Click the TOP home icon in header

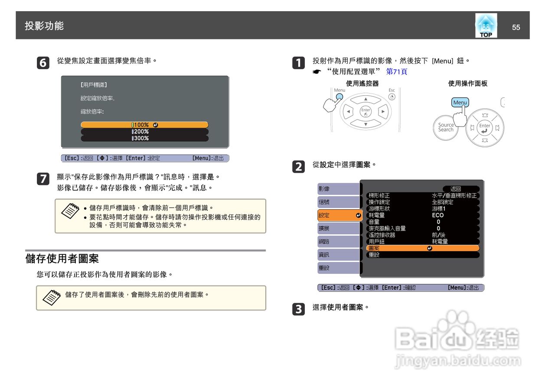pyautogui.click(x=486, y=26)
